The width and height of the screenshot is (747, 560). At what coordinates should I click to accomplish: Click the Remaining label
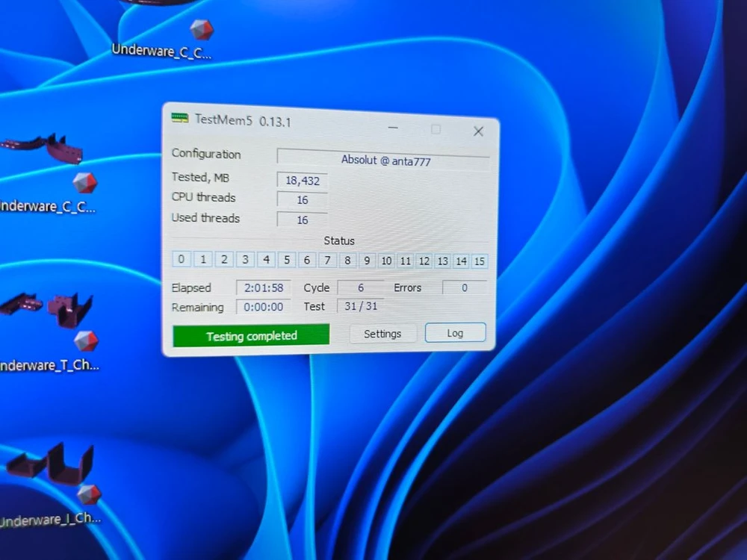(x=198, y=308)
